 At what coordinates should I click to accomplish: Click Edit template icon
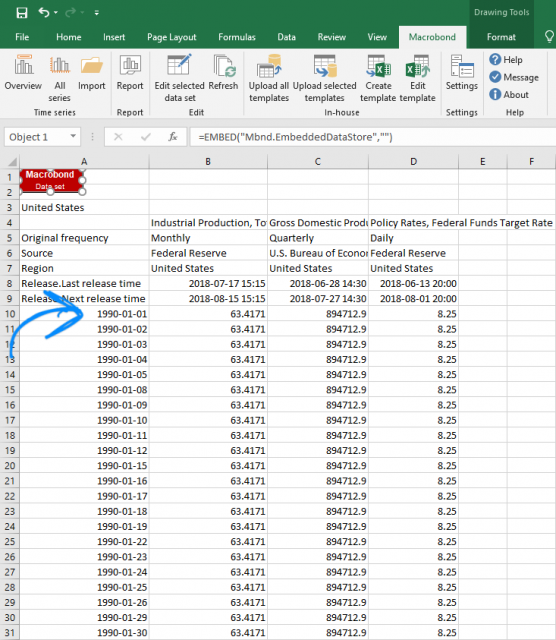coord(418,78)
